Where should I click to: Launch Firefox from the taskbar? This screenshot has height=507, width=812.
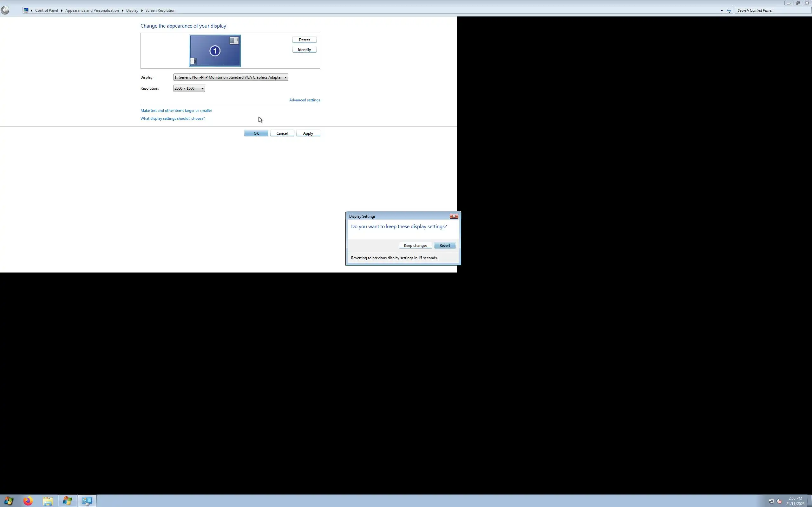[x=28, y=501]
